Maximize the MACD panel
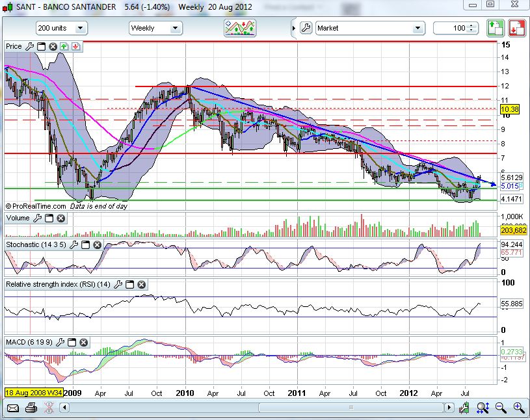The image size is (530, 420). [x=72, y=343]
